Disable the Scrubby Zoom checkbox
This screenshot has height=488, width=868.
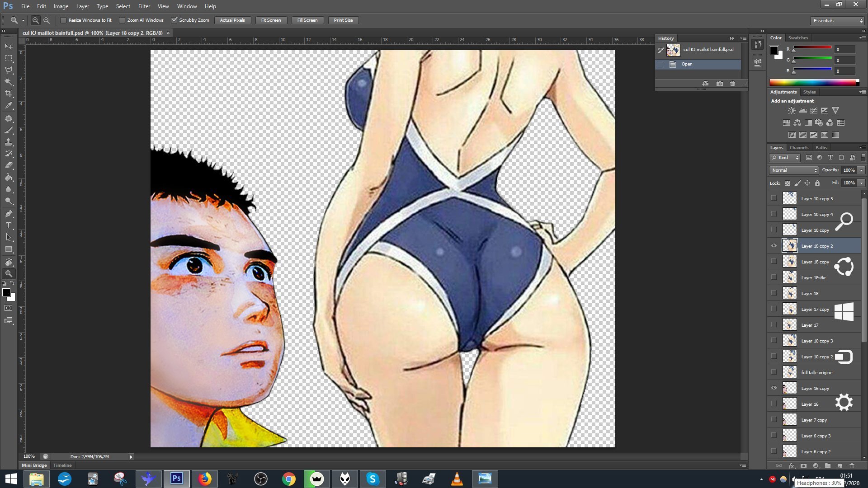[174, 20]
